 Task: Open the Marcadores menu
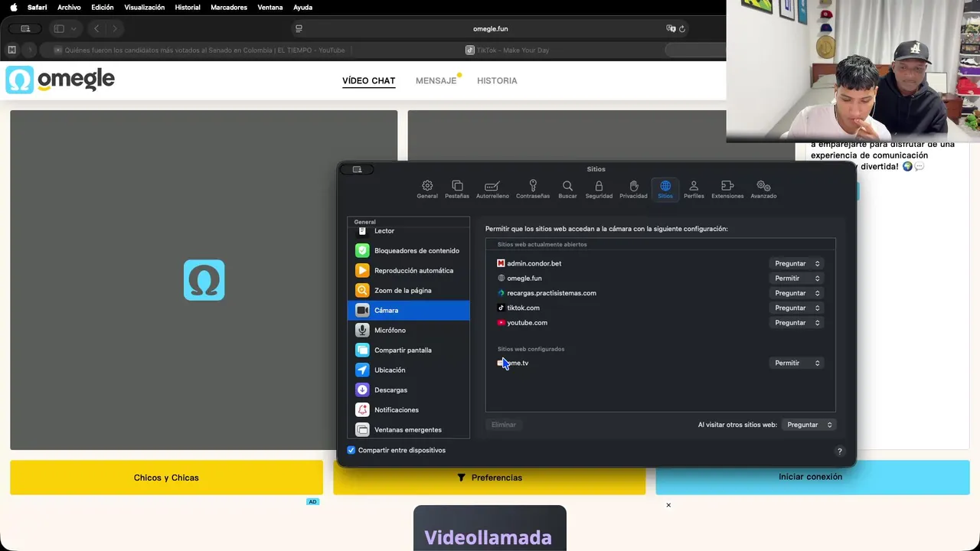coord(229,7)
